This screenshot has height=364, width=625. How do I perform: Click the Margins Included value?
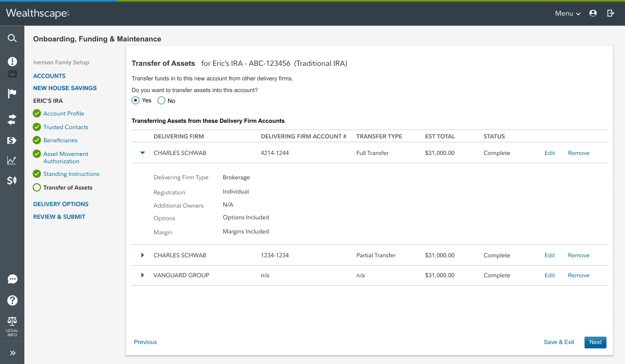coord(246,231)
